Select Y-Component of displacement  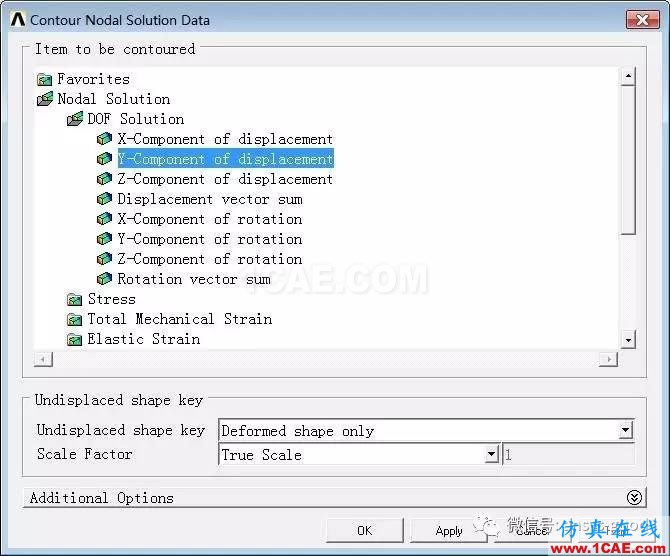226,159
